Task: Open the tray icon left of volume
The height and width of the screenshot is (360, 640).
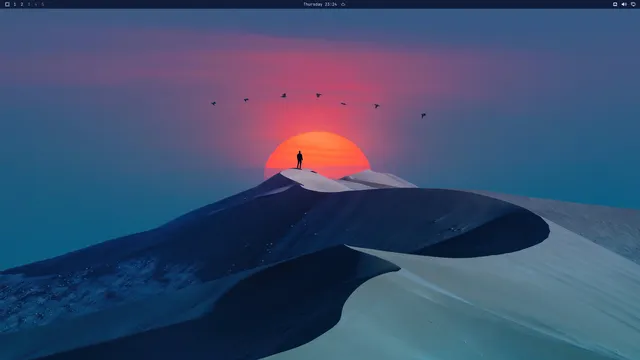Action: pyautogui.click(x=615, y=4)
